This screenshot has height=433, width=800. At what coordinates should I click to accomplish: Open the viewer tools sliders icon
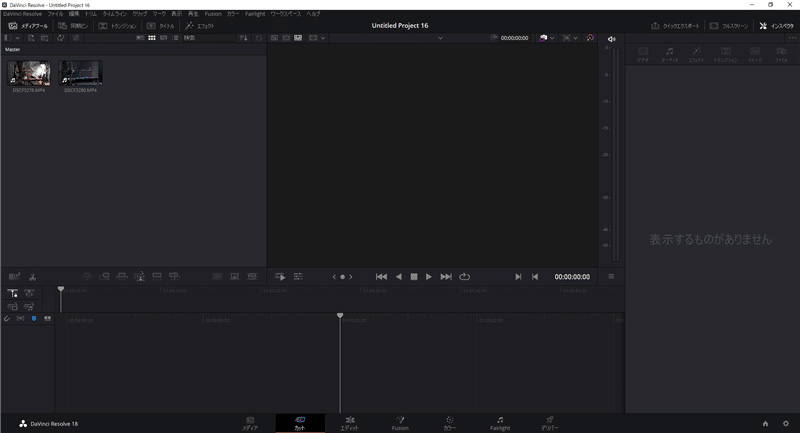pos(298,276)
